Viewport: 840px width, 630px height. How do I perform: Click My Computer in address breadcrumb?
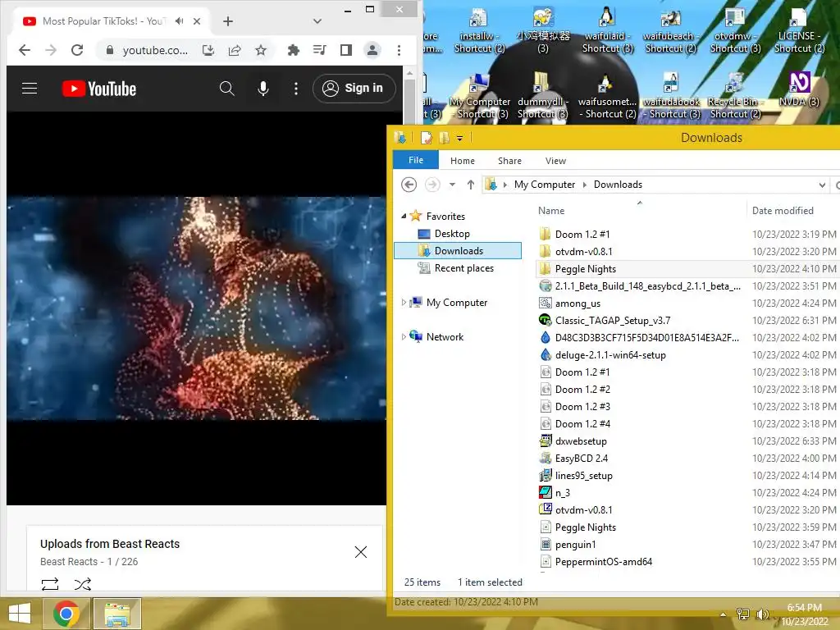pyautogui.click(x=545, y=185)
